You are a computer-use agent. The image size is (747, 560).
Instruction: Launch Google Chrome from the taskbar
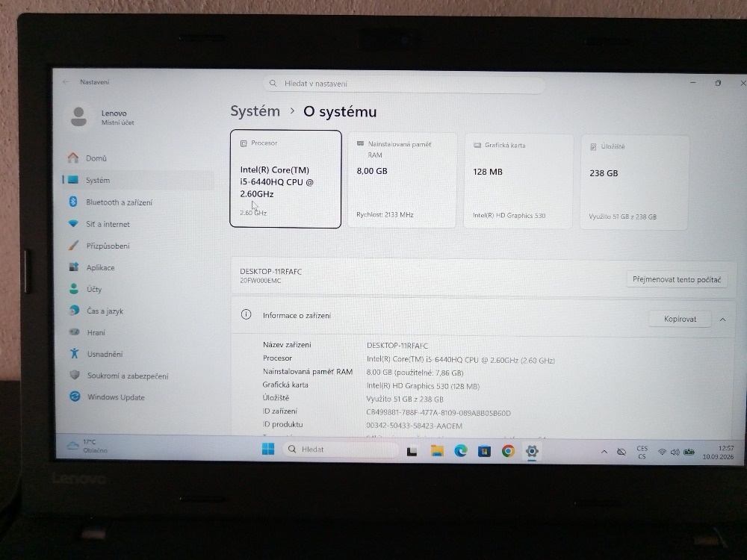(x=508, y=451)
